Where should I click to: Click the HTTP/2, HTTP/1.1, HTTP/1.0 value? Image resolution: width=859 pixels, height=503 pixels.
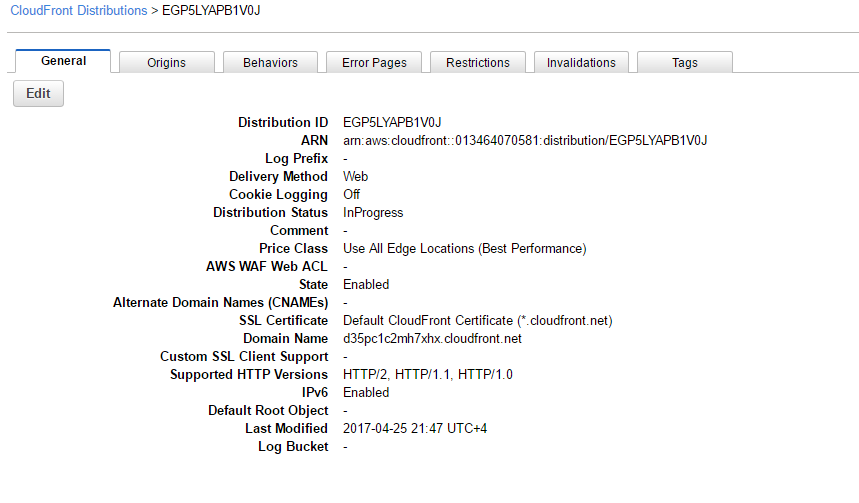click(428, 375)
